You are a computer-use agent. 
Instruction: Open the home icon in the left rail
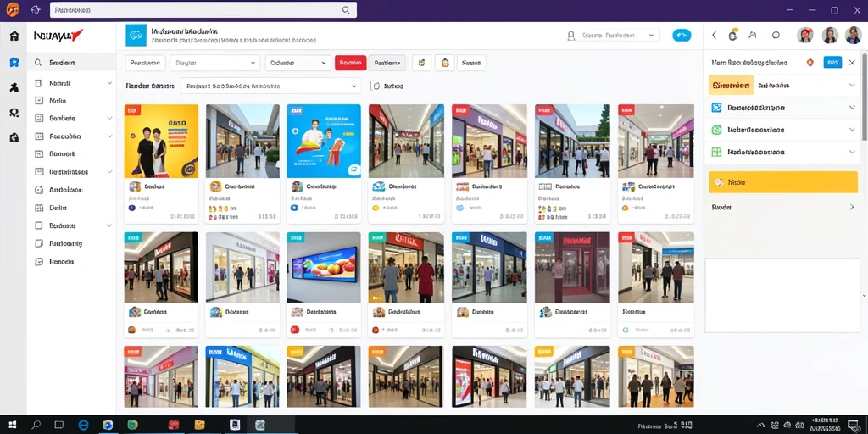(14, 36)
